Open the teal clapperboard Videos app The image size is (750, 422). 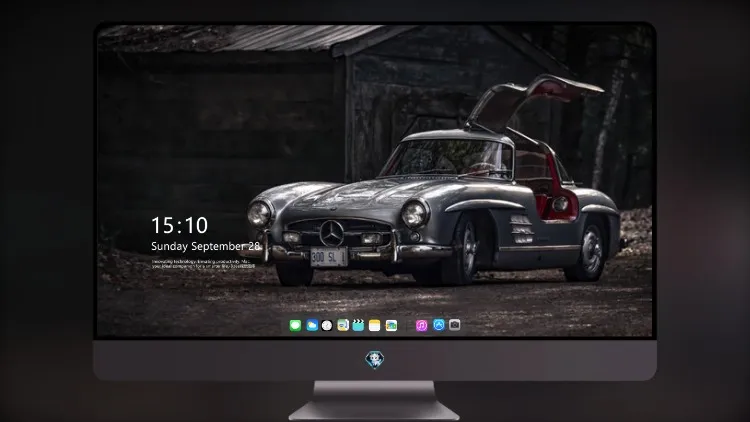[x=358, y=325]
